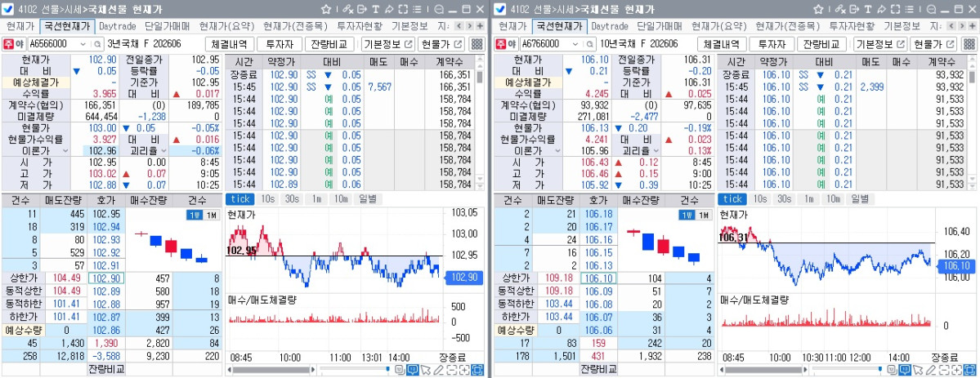Click search icon beside code A6766000

point(589,44)
